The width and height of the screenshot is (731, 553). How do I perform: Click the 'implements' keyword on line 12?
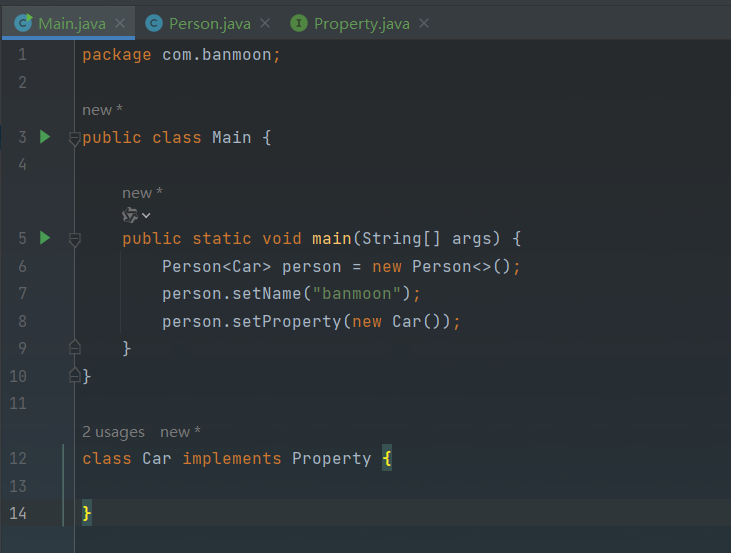[232, 458]
